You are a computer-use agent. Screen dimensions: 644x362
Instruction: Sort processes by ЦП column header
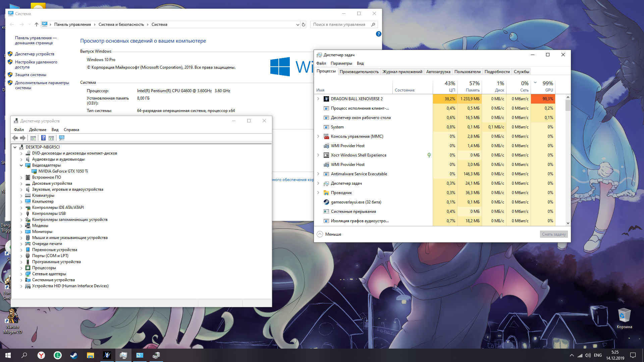click(x=445, y=86)
